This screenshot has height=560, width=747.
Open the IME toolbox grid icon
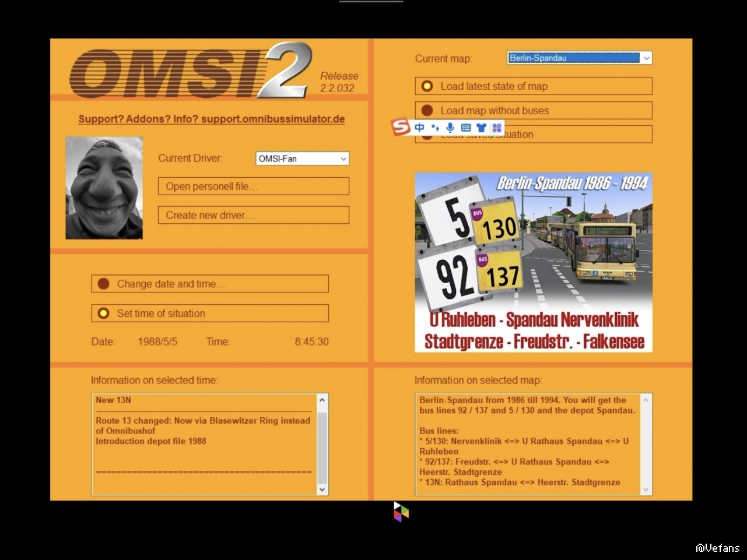(497, 128)
